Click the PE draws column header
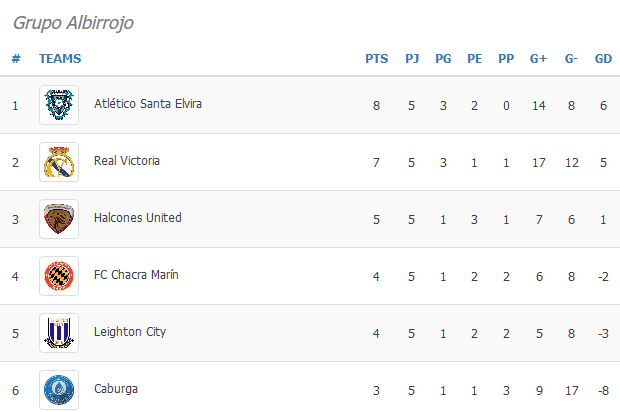The image size is (620, 412). 474,59
